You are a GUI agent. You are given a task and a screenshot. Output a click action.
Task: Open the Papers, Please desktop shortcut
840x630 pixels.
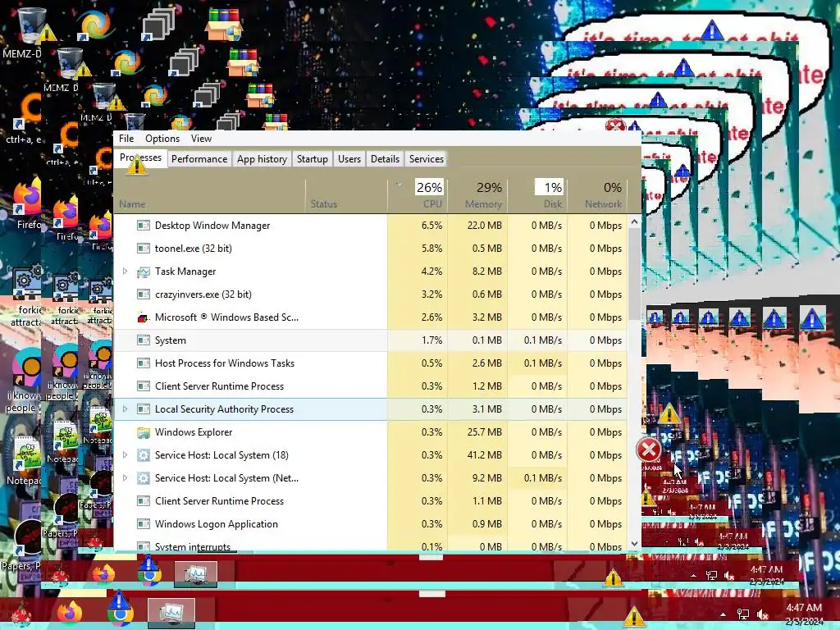pos(27,536)
